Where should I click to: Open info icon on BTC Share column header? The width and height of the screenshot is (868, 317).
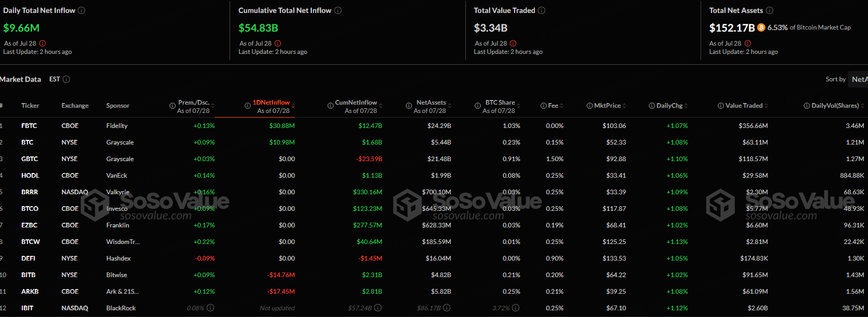pos(478,106)
